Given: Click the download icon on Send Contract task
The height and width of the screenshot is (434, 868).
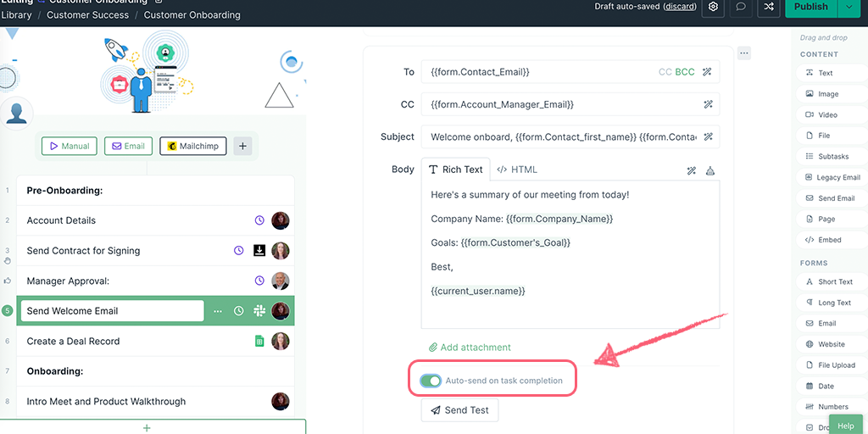Looking at the screenshot, I should coord(259,251).
